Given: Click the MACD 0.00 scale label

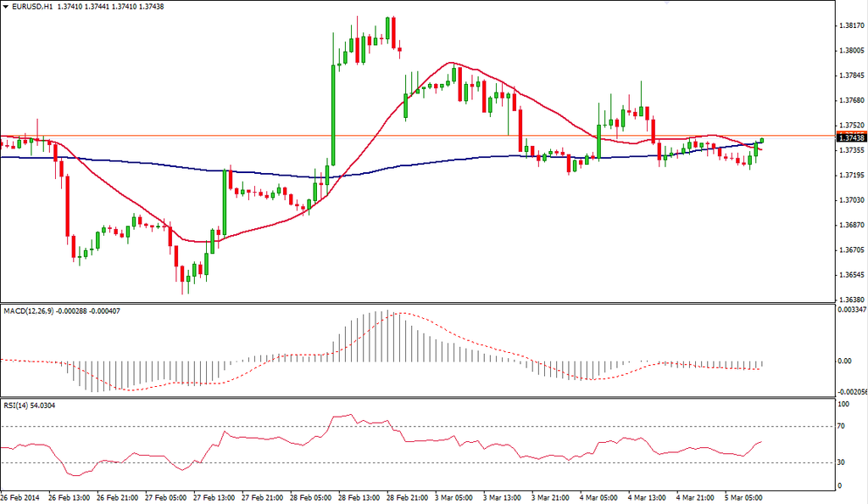Looking at the screenshot, I should tap(844, 361).
